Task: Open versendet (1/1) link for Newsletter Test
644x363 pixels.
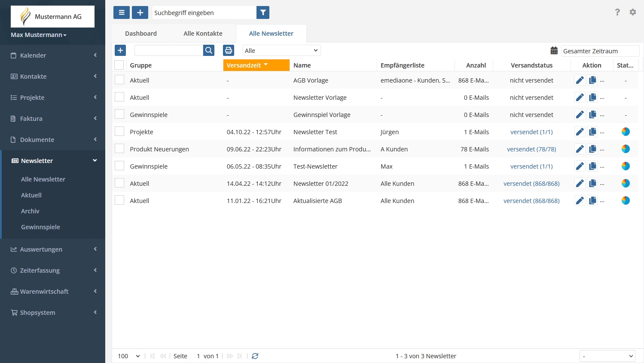Action: [531, 132]
